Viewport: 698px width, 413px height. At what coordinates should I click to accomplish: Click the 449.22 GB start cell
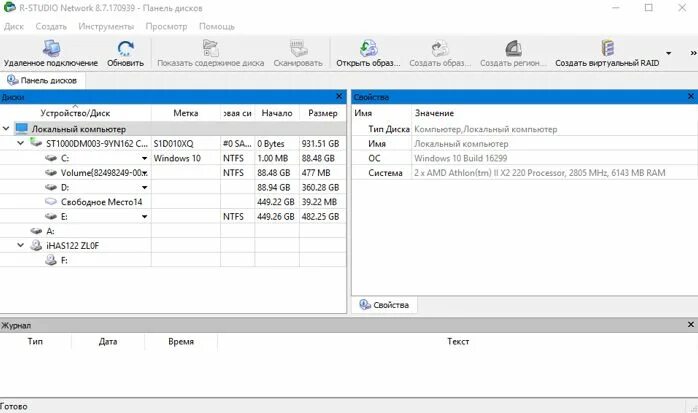(x=276, y=202)
